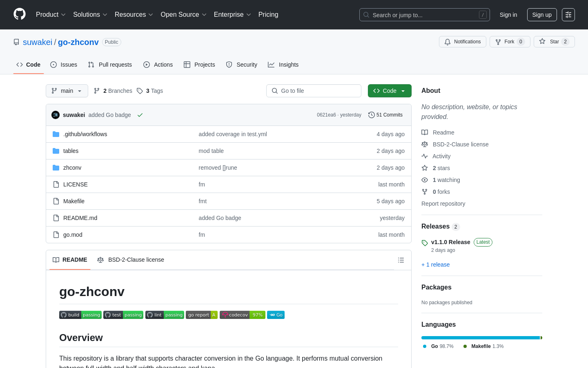Screen dimensions: 588x368
Task: Click the tables folder icon
Action: 56,151
